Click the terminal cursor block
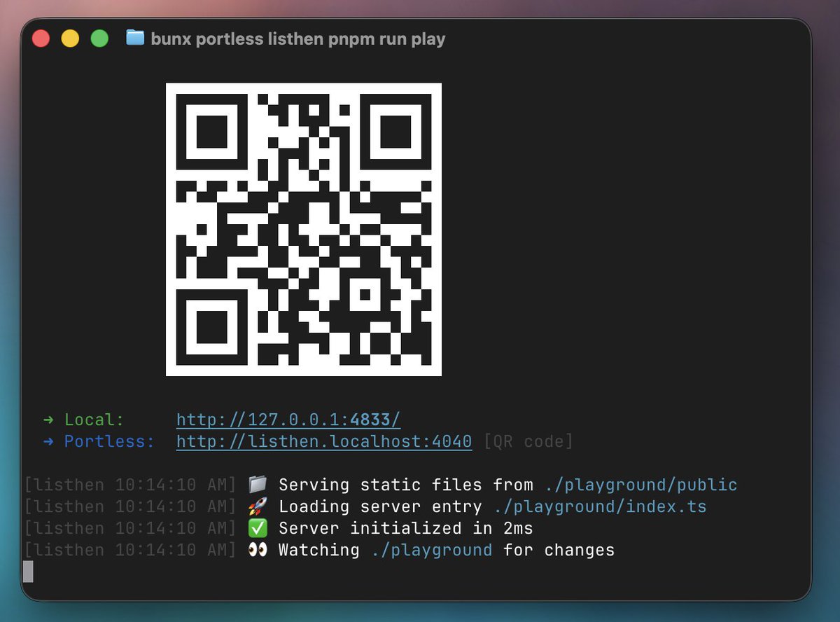Viewport: 840px width, 622px height. point(28,572)
